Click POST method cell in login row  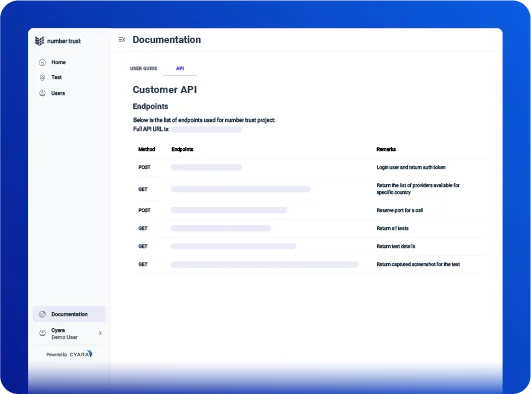click(144, 167)
